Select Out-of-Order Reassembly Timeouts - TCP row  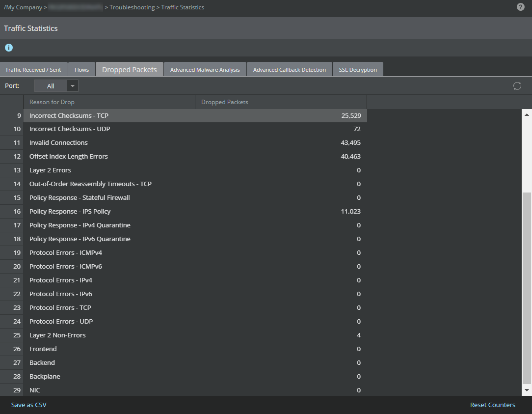[x=184, y=184]
